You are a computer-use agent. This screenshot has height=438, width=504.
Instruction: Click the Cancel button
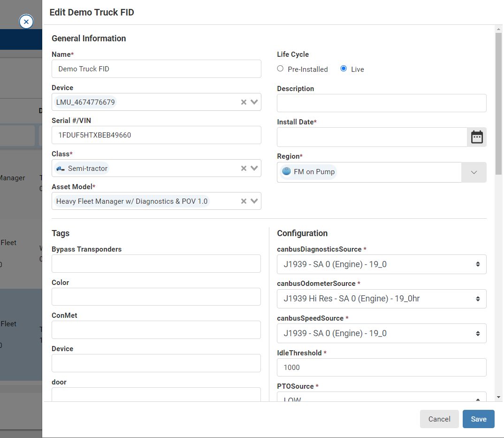[x=439, y=419]
